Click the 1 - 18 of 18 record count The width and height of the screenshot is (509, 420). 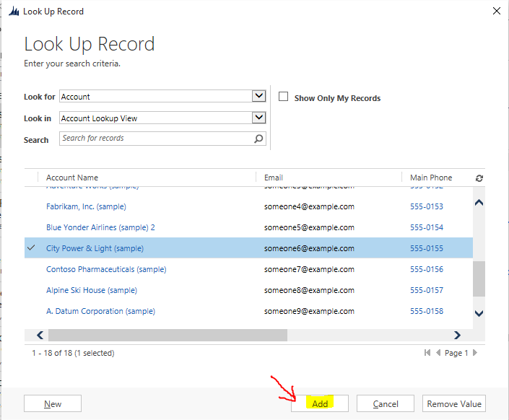click(x=73, y=353)
